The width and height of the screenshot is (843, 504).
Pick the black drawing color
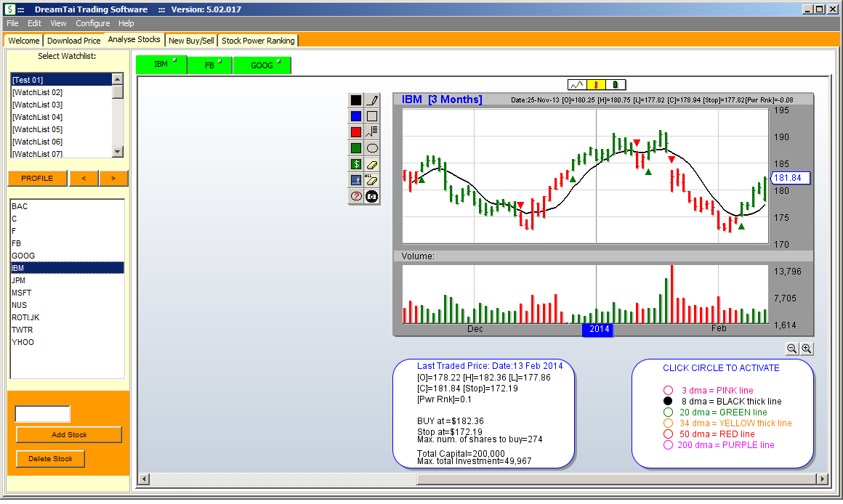click(356, 100)
